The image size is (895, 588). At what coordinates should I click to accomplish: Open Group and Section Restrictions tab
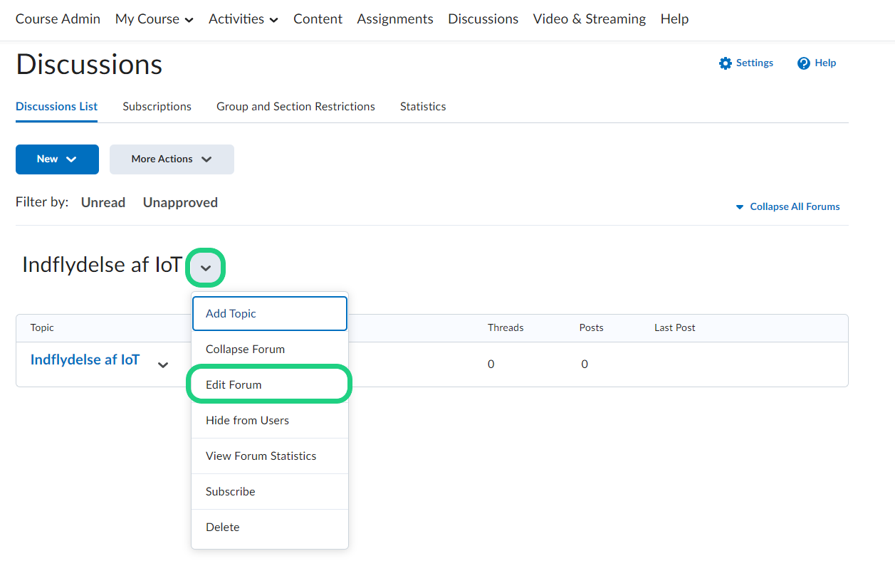[295, 106]
